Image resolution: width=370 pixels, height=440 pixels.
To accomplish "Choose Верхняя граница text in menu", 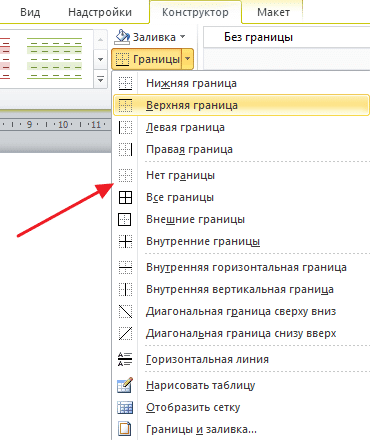I will [192, 105].
